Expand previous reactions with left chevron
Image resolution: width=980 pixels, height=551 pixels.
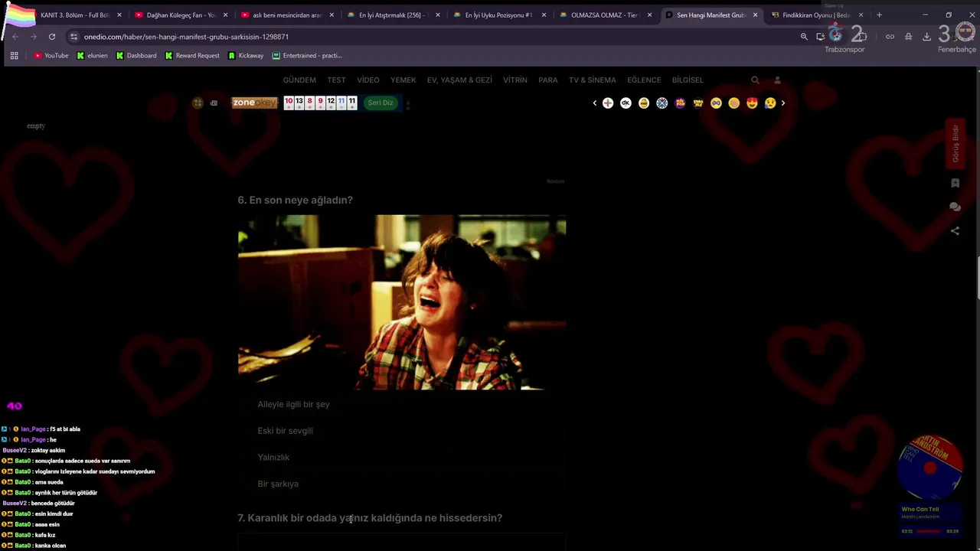coord(595,103)
